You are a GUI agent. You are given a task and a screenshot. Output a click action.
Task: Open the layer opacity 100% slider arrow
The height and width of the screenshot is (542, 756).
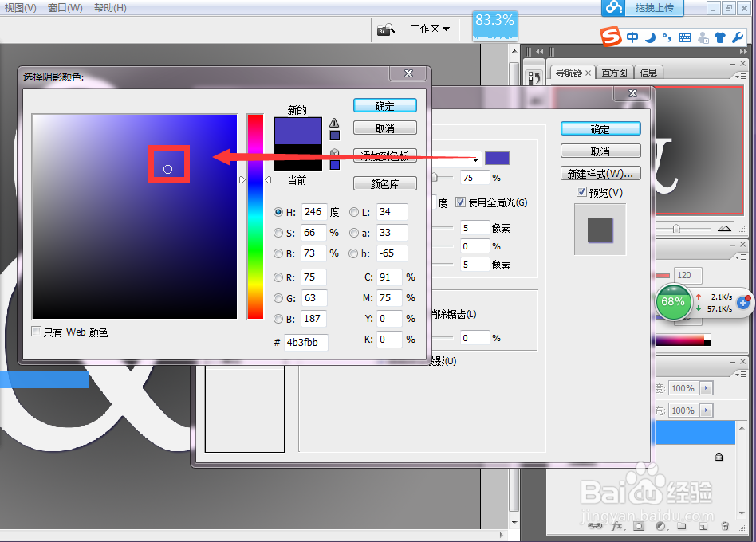[707, 388]
